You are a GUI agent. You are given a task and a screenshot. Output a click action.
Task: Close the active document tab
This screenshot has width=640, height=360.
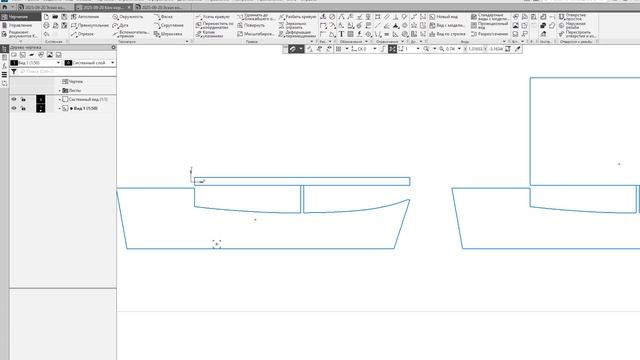(x=129, y=7)
